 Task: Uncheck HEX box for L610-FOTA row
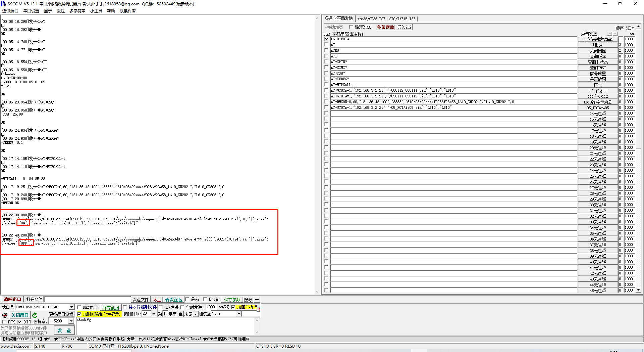(x=326, y=39)
